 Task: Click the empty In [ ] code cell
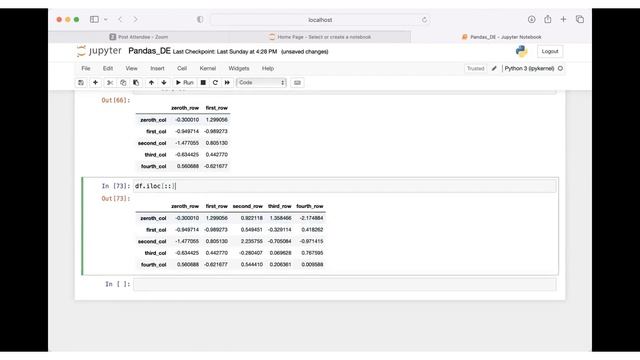point(344,284)
